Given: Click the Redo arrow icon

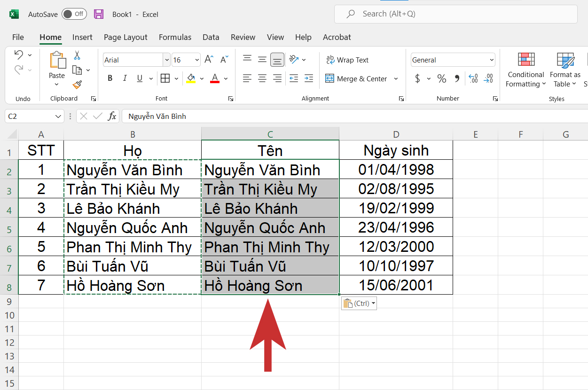Looking at the screenshot, I should click(x=18, y=70).
